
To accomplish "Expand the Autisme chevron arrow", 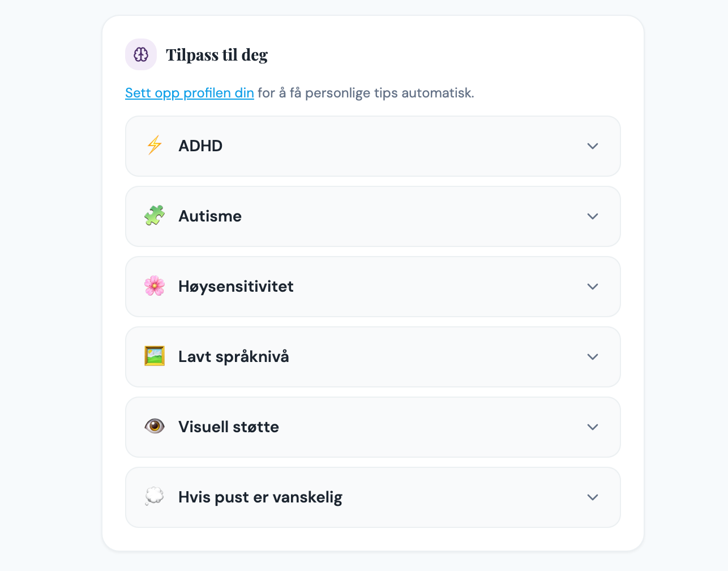I will click(x=593, y=216).
